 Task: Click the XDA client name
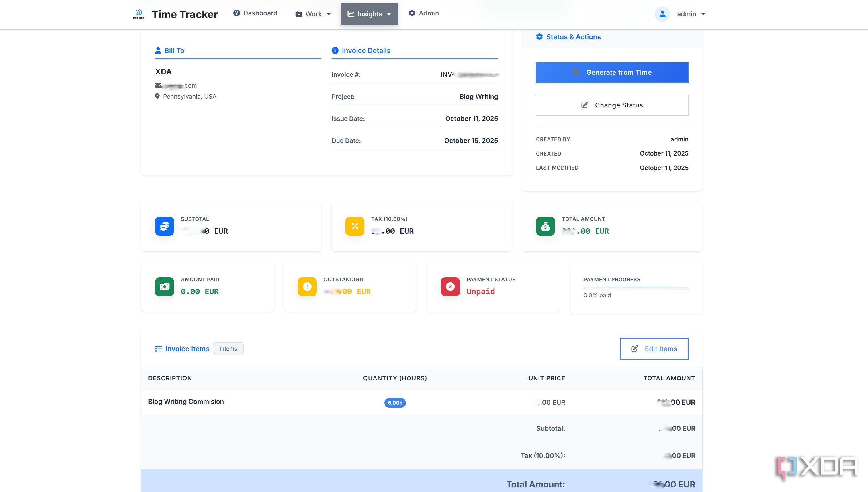click(x=163, y=72)
